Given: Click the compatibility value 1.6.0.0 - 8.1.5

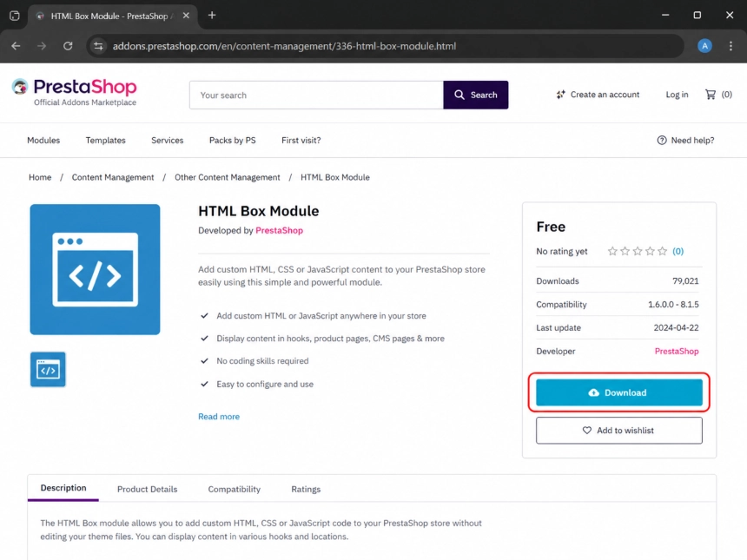Looking at the screenshot, I should (x=673, y=304).
